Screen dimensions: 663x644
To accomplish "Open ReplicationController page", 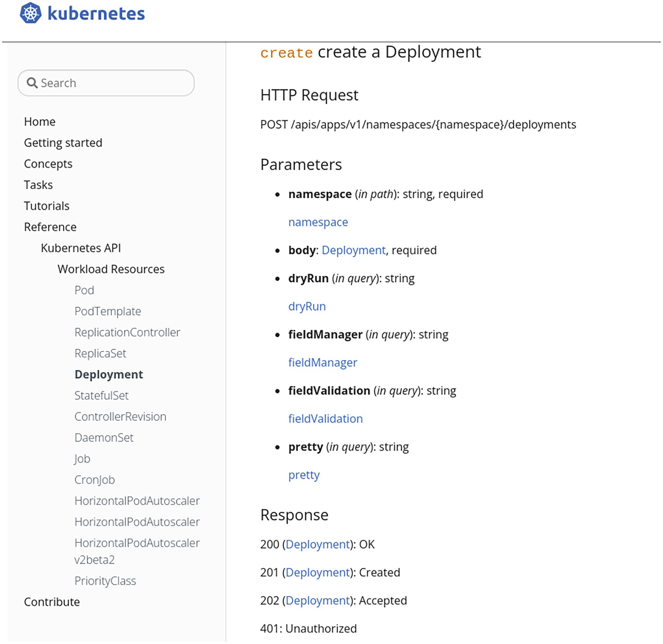I will coord(127,332).
